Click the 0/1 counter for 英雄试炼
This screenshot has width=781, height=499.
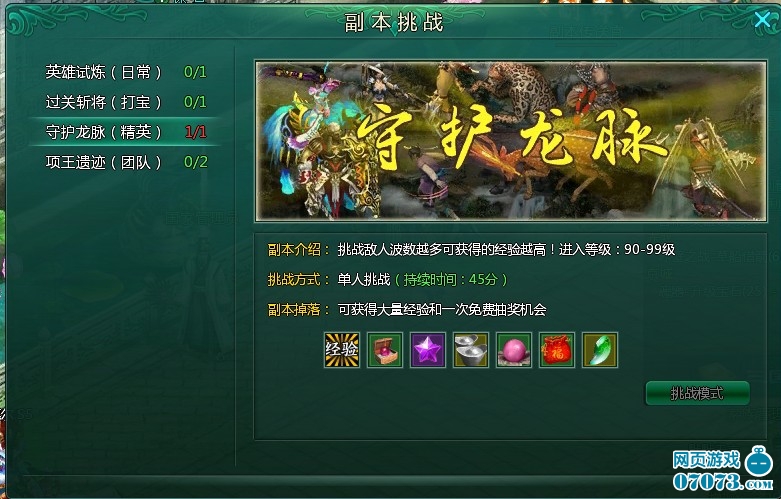tap(195, 72)
